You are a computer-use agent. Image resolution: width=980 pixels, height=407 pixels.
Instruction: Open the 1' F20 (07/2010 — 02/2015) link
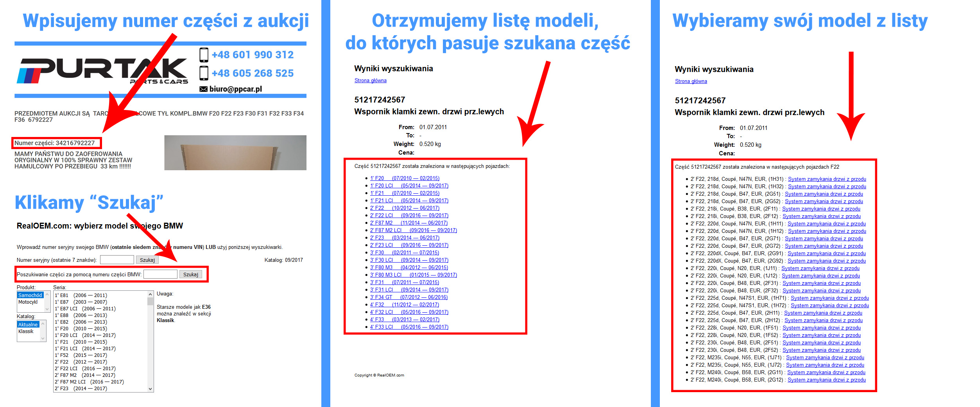coord(405,178)
